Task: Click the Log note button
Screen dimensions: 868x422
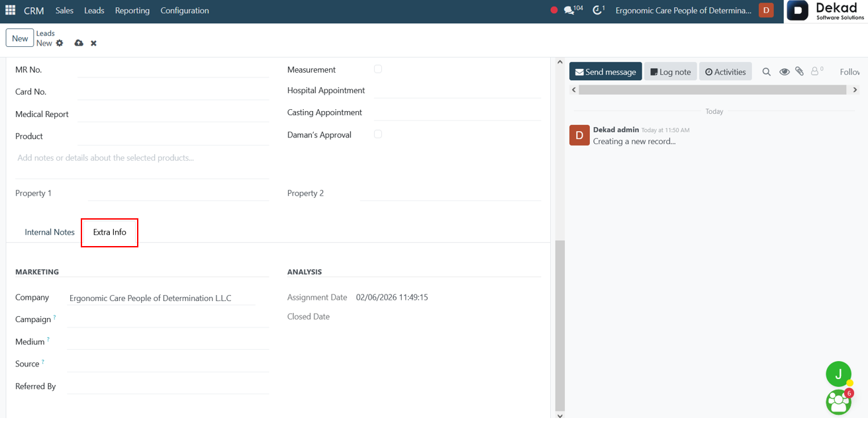Action: (x=670, y=71)
